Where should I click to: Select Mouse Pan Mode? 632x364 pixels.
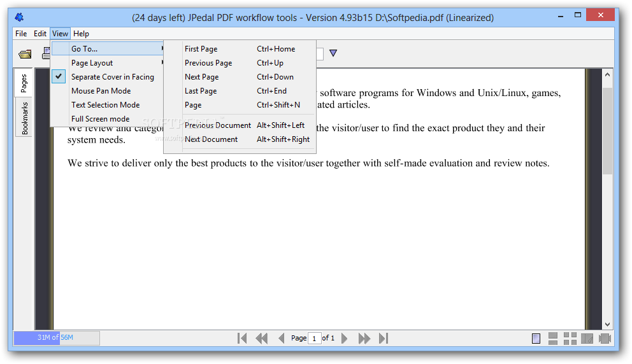(x=108, y=91)
